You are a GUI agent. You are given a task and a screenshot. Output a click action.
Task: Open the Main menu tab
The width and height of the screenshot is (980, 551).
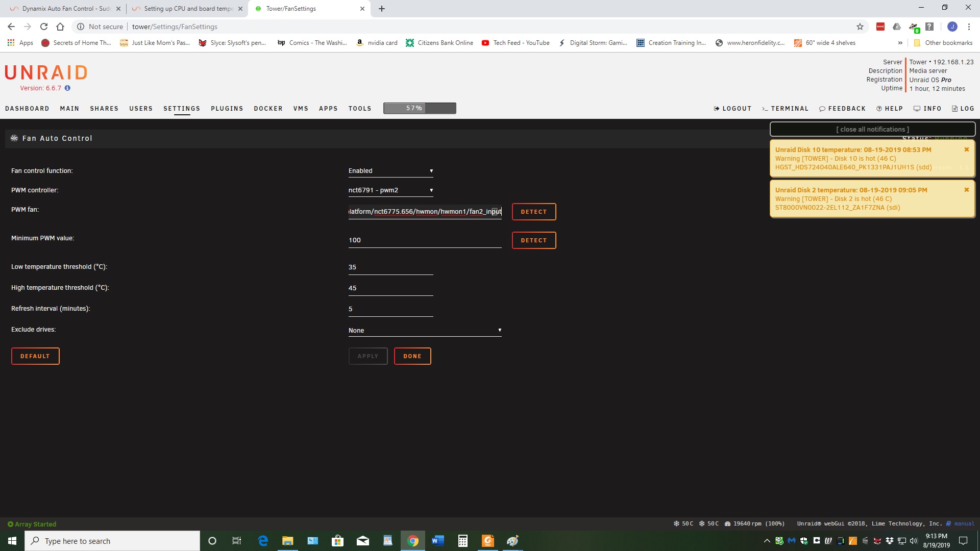coord(69,109)
